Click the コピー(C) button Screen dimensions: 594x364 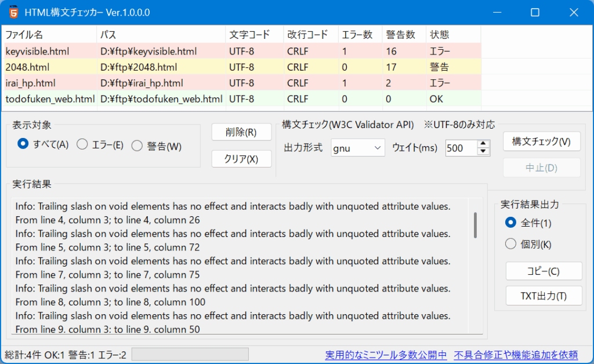tap(544, 271)
